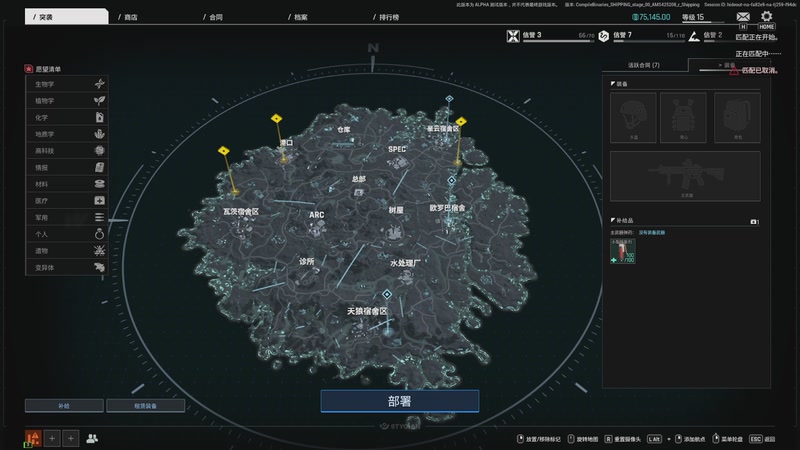Click the faction emblem beside 信誉 3
Screen dimensions: 800x450
pos(513,36)
